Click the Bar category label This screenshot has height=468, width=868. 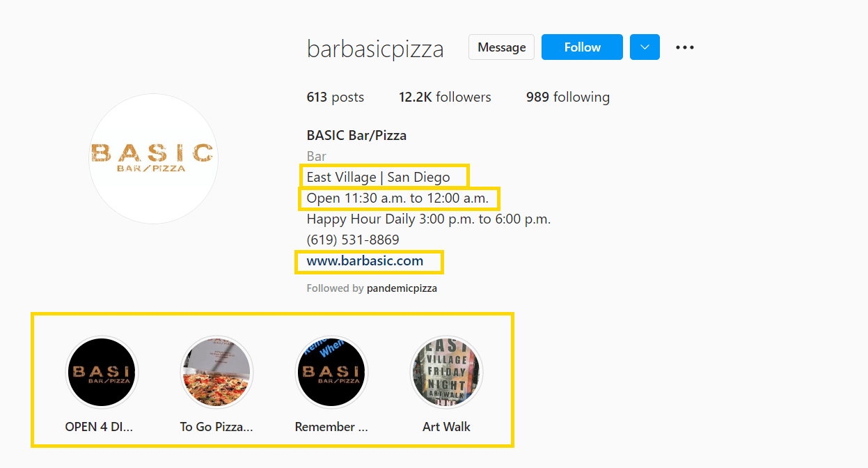pyautogui.click(x=316, y=156)
